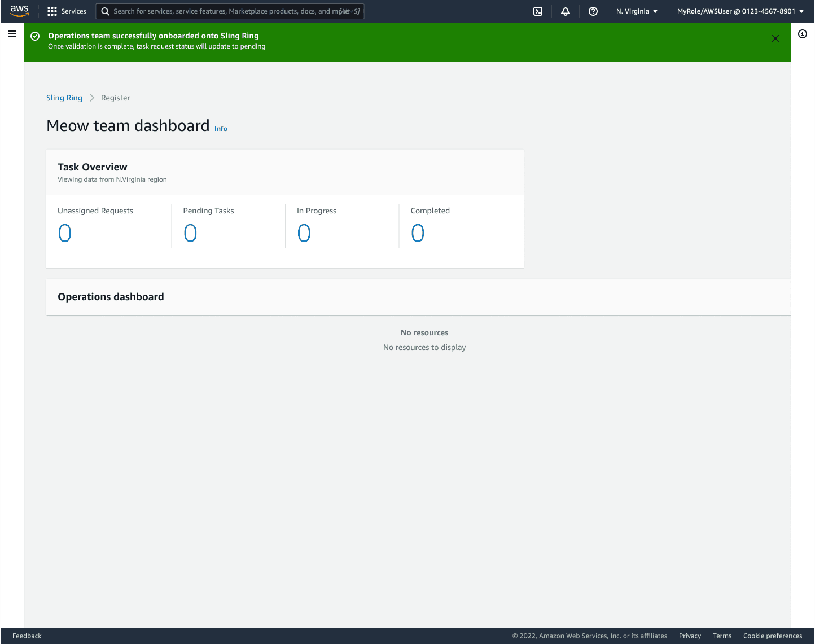The width and height of the screenshot is (815, 644).
Task: Open the AWS home logo
Action: tap(19, 11)
